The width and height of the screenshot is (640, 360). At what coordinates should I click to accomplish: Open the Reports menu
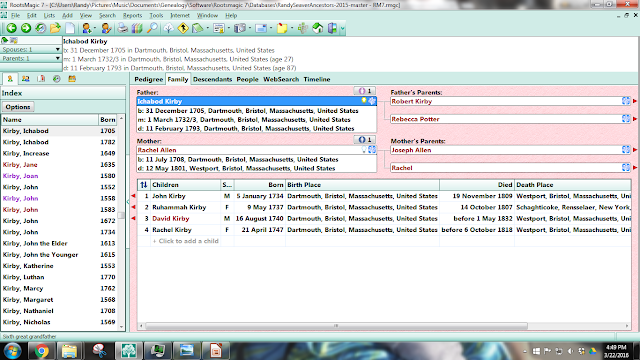[132, 16]
